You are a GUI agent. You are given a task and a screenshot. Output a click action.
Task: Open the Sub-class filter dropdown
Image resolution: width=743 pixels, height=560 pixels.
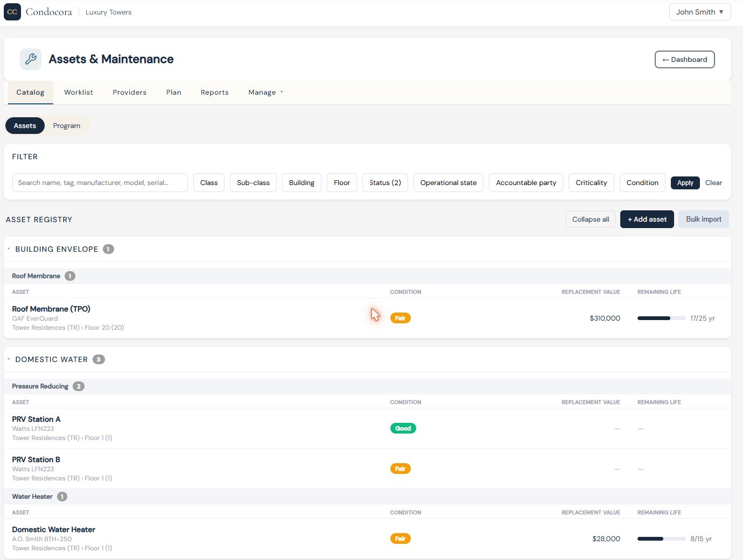tap(254, 183)
